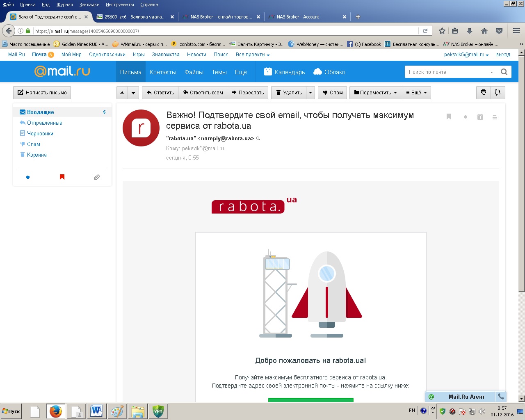Expand the Все проекты dropdown
This screenshot has height=420, width=525.
253,55
